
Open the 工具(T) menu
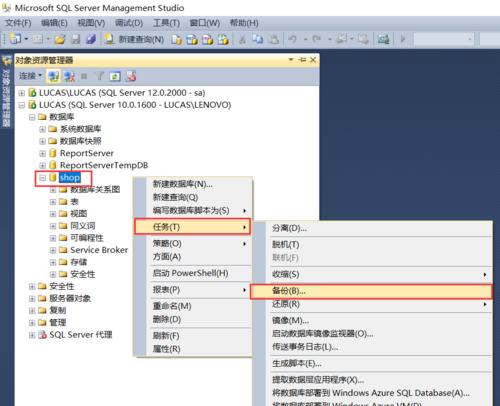click(x=166, y=23)
